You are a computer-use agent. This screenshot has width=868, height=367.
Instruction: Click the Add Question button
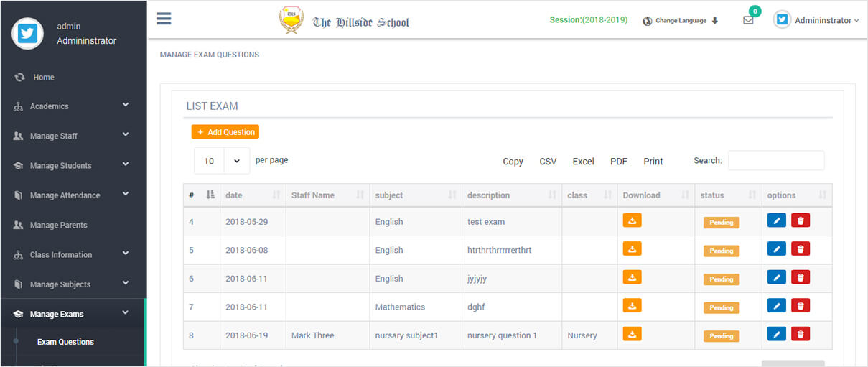point(225,132)
